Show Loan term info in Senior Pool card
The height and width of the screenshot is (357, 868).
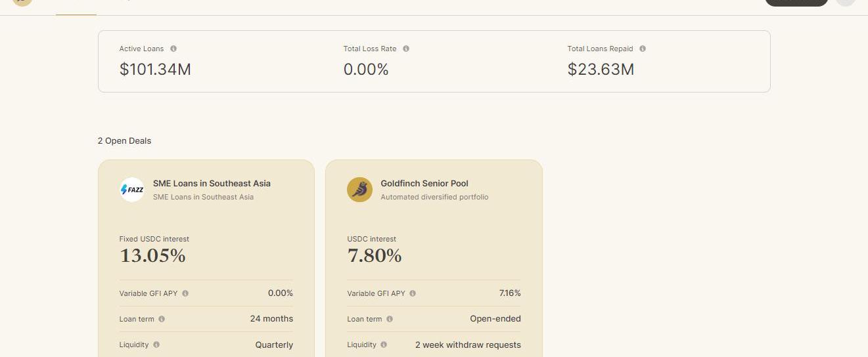[x=390, y=319]
